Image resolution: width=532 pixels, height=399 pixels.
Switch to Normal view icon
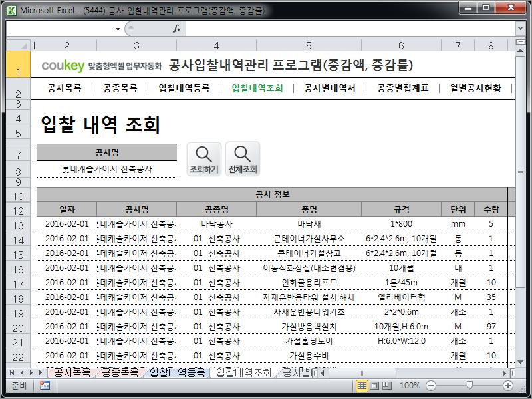(362, 386)
